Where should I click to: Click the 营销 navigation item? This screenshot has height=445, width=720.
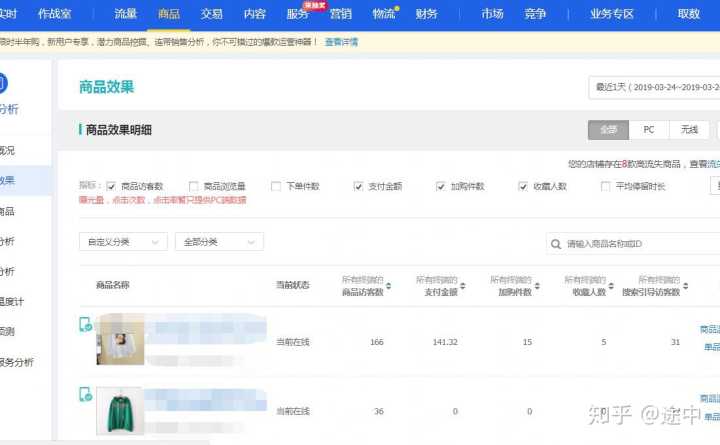click(x=341, y=14)
